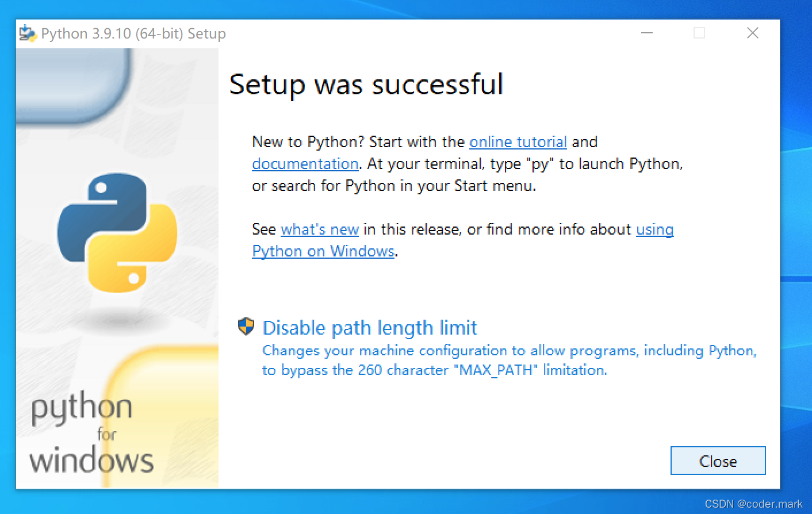812x514 pixels.
Task: Click the MAX_PATH limitation description text
Action: (x=510, y=360)
